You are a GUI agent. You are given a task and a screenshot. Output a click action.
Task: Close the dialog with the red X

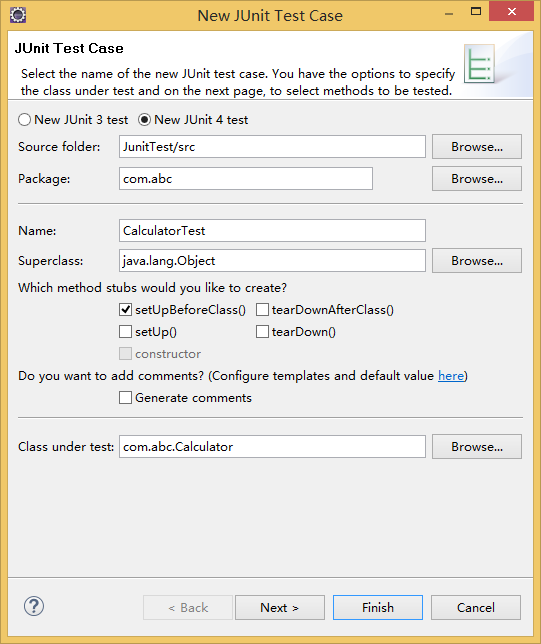511,12
